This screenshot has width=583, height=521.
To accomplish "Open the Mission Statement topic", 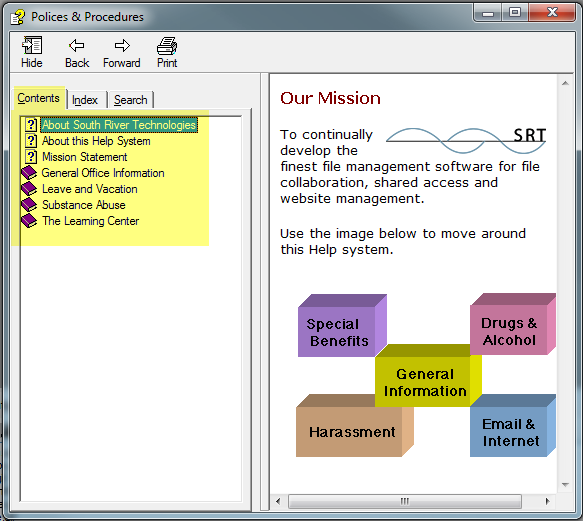I will (84, 157).
